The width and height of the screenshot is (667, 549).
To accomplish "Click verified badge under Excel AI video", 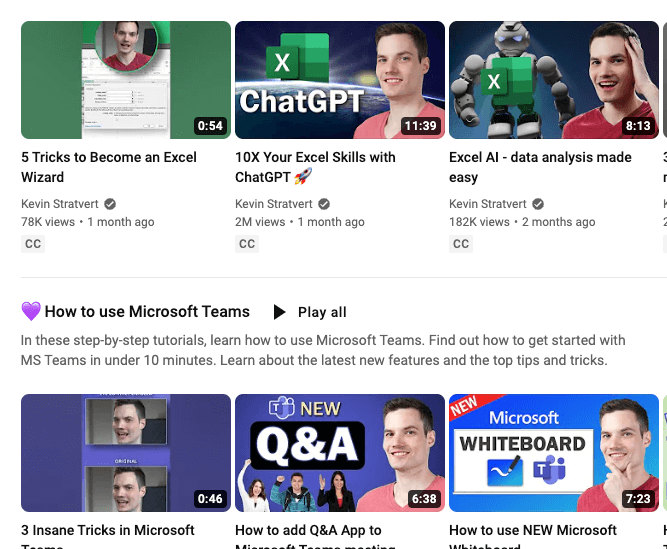I will click(538, 203).
